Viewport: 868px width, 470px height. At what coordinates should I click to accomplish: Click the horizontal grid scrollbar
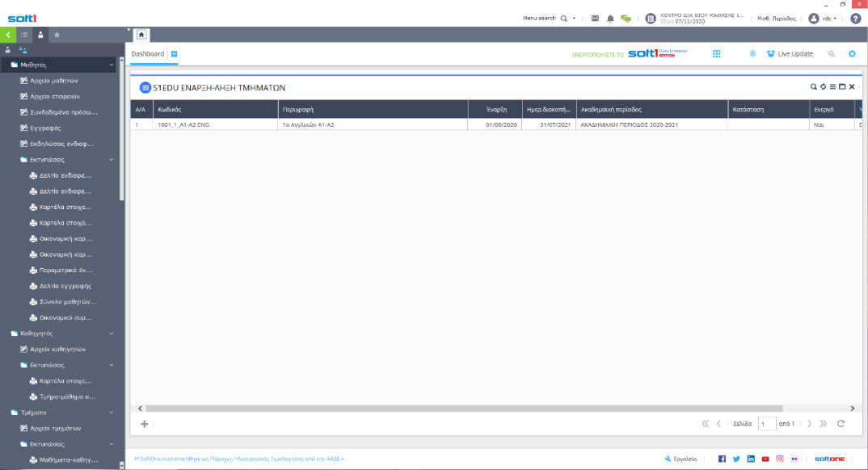[465, 408]
